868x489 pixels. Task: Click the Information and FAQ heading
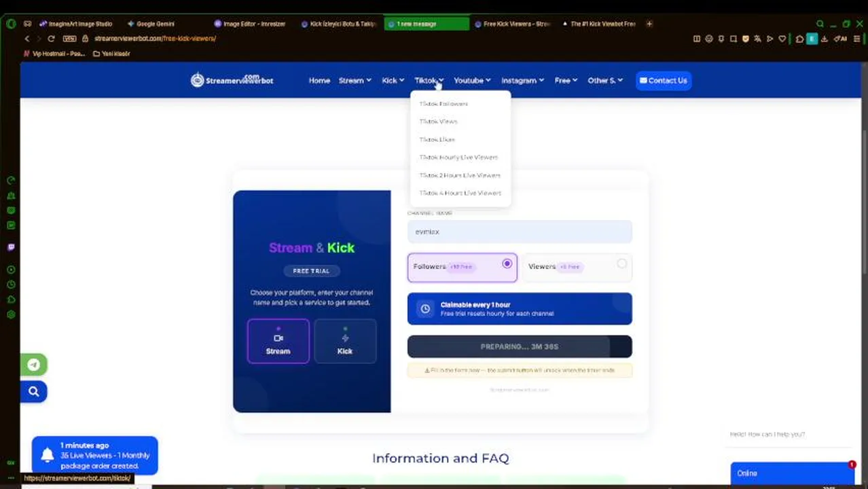point(440,458)
